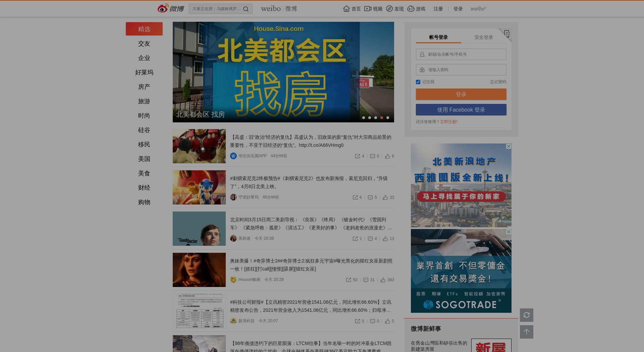The height and width of the screenshot is (352, 644).
Task: Open 游戏 games controller icon
Action: click(411, 9)
